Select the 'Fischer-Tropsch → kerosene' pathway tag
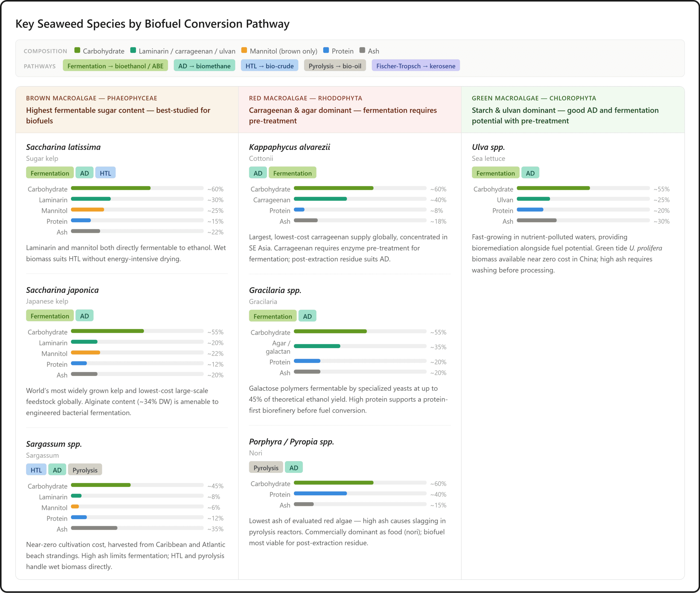The image size is (700, 593). click(x=416, y=66)
